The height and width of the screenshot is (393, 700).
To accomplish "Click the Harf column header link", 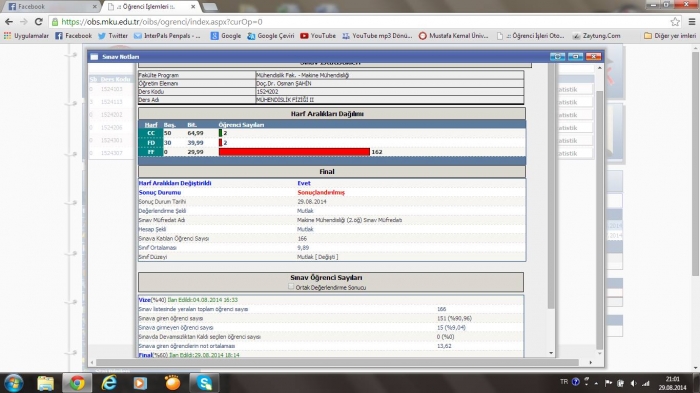I will pyautogui.click(x=151, y=125).
